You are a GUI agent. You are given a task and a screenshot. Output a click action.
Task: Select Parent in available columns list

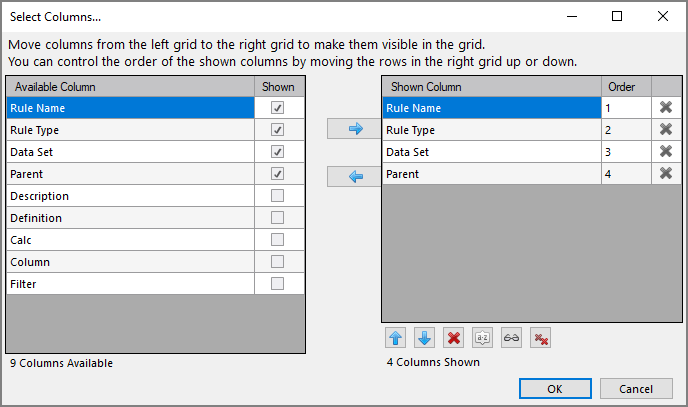click(130, 174)
